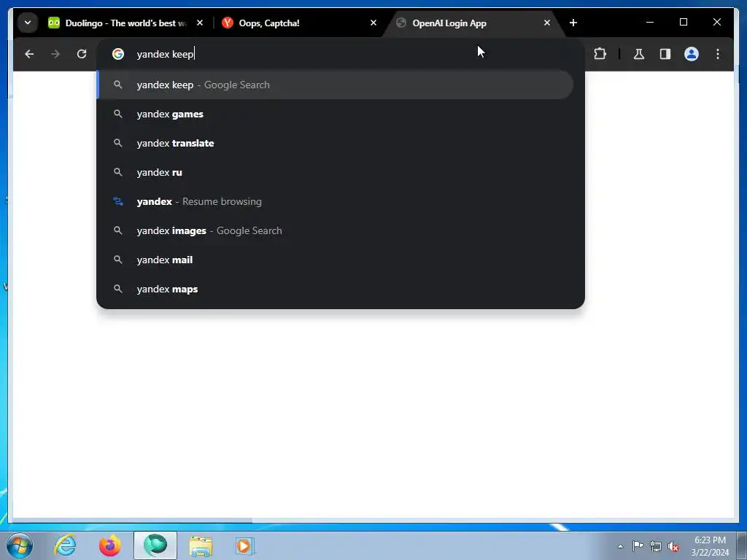Click search icon beside 'yandex maps'
The height and width of the screenshot is (560, 747).
click(x=118, y=289)
